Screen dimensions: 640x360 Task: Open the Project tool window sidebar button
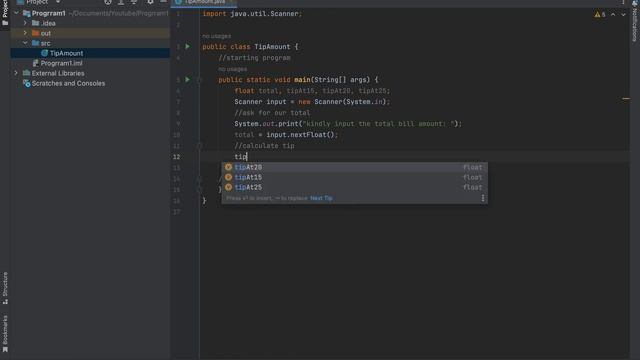(5, 13)
